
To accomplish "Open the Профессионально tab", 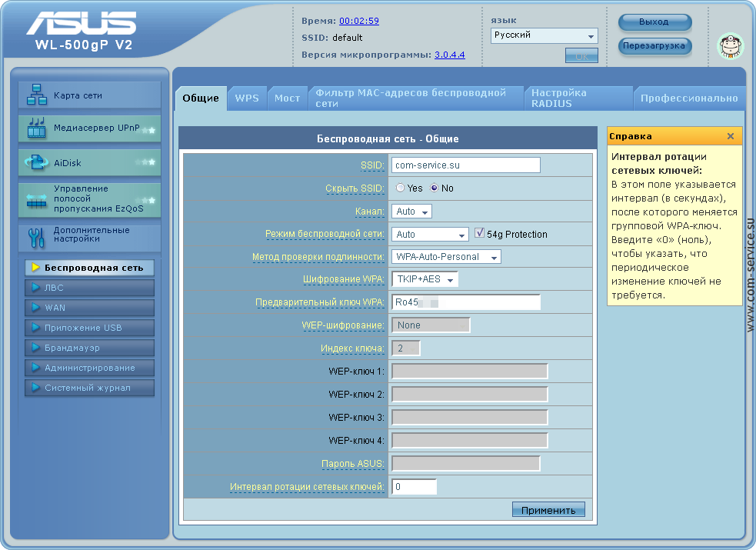I will click(689, 98).
